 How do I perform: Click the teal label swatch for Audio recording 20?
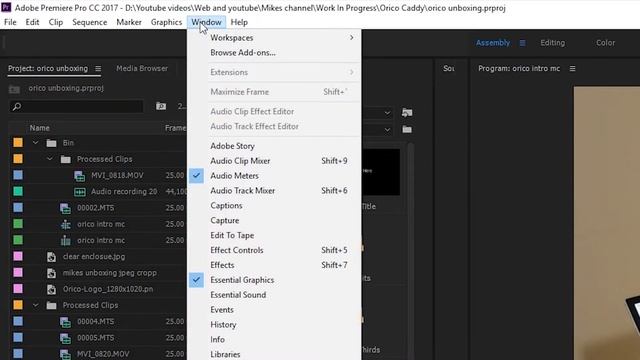pos(18,191)
